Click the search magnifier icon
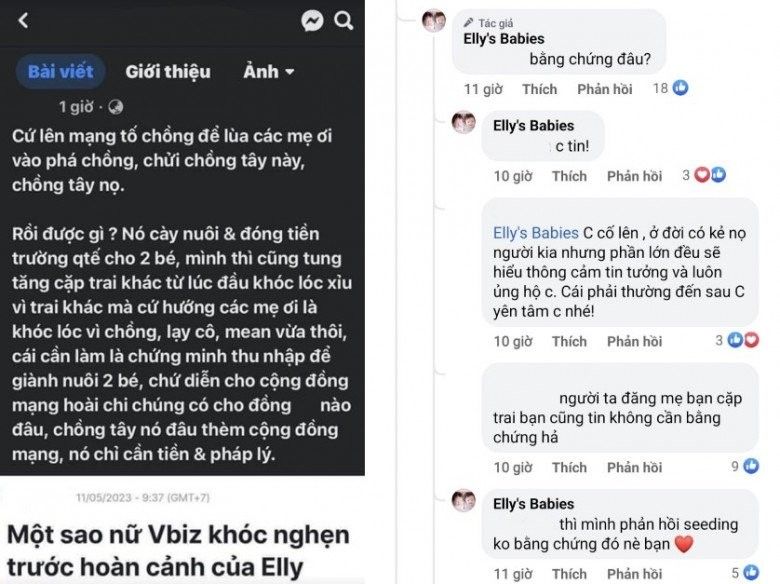 [x=343, y=21]
